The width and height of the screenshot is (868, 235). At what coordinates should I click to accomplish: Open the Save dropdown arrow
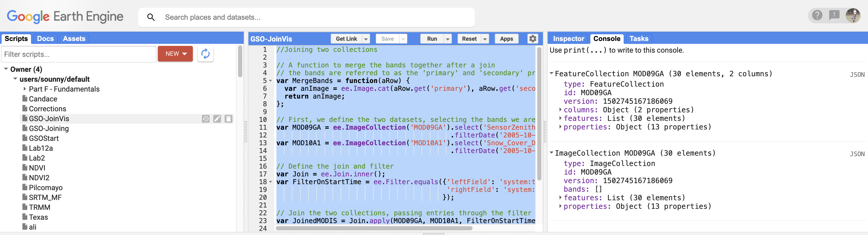pyautogui.click(x=403, y=38)
